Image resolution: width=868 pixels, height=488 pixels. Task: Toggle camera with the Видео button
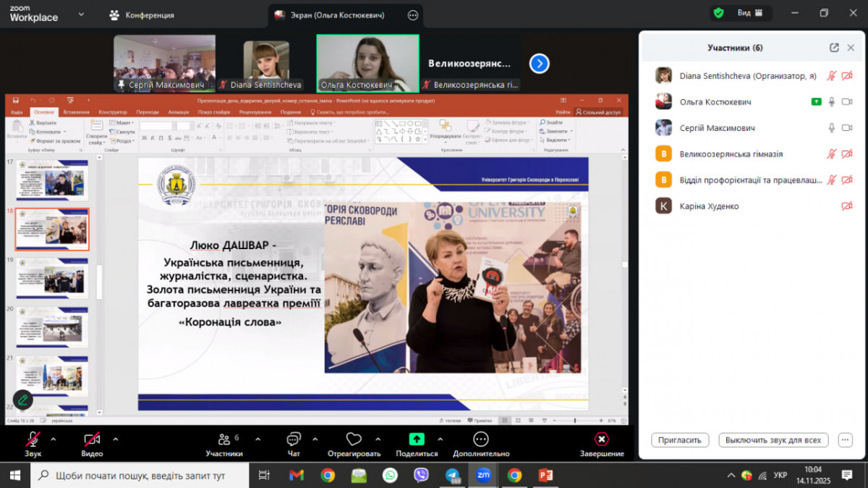point(92,439)
